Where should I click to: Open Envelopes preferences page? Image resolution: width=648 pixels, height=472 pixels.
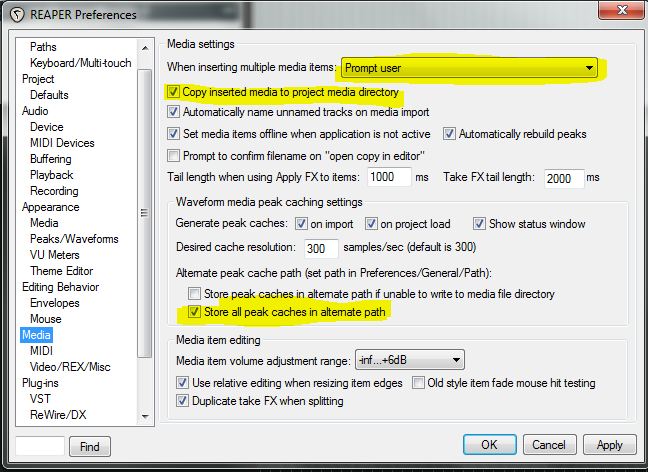coord(55,303)
